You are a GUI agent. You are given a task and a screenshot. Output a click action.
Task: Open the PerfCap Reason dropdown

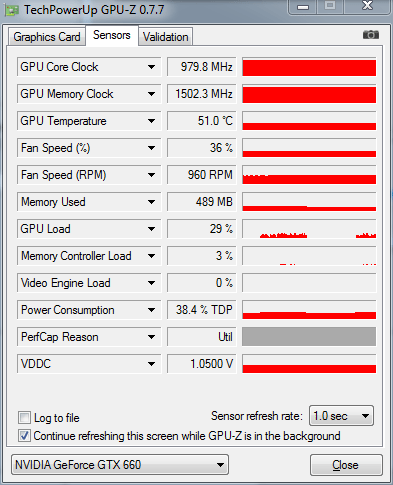(151, 337)
